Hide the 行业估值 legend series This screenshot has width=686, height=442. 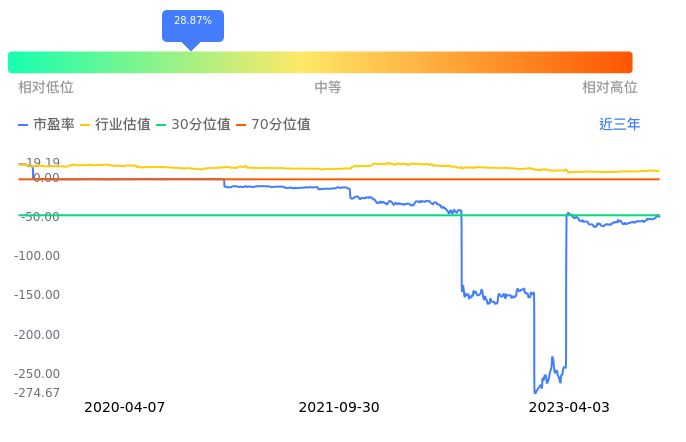[115, 125]
